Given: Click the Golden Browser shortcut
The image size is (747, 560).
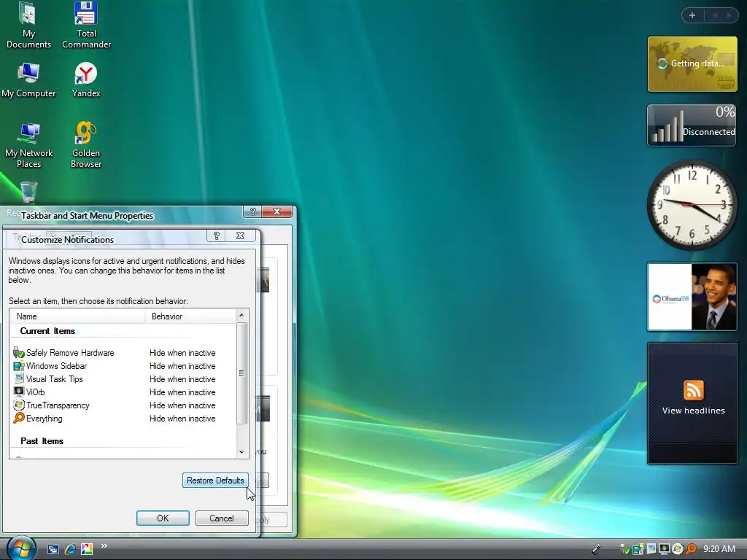Looking at the screenshot, I should pyautogui.click(x=86, y=145).
